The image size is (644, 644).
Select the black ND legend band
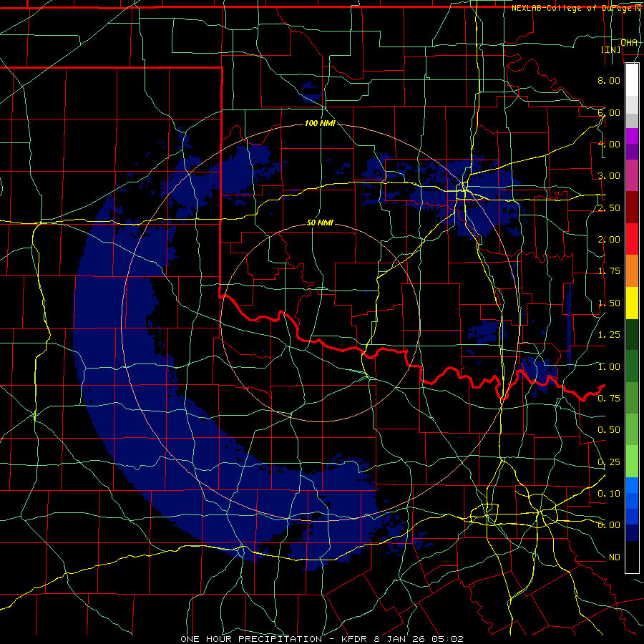pyautogui.click(x=632, y=557)
